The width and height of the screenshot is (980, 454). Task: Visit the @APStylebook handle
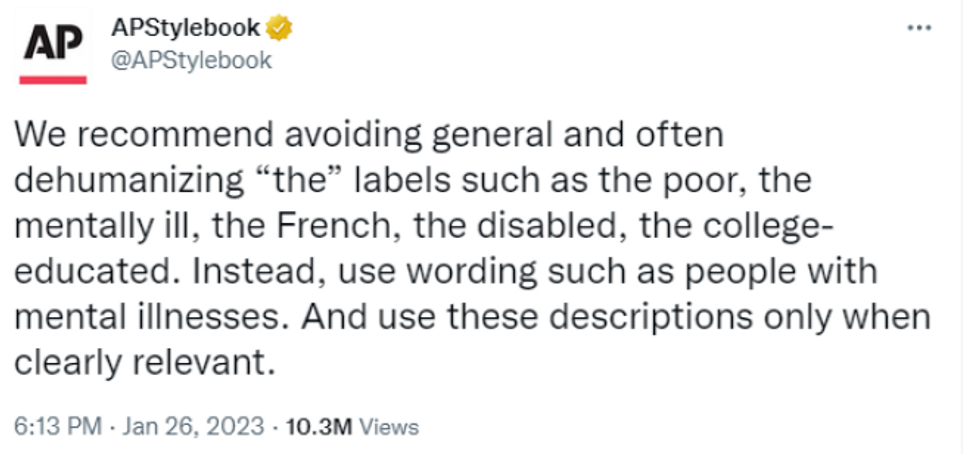191,61
